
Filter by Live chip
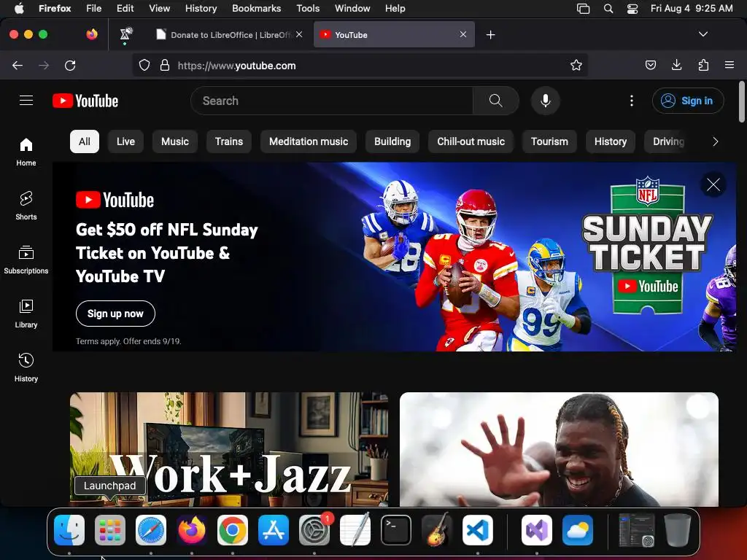point(125,141)
